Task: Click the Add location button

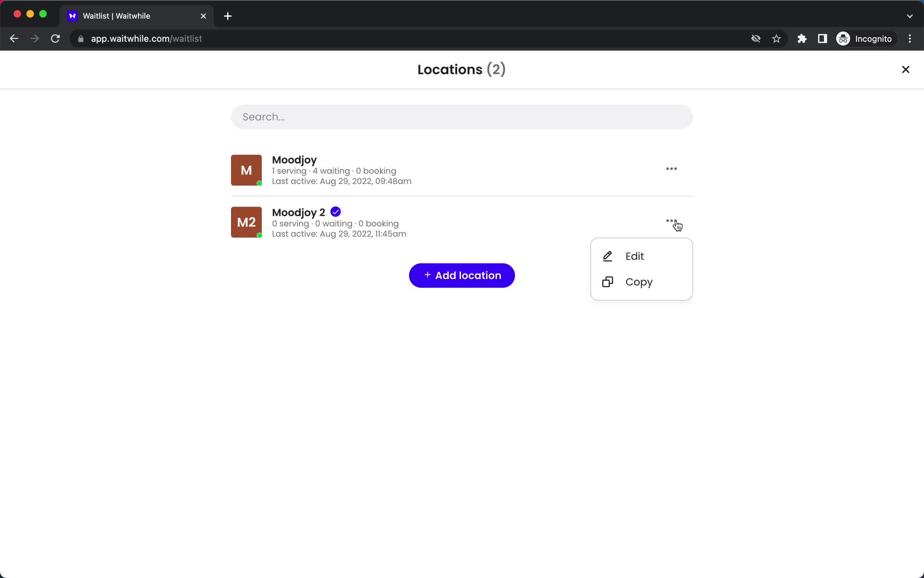Action: 462,275
